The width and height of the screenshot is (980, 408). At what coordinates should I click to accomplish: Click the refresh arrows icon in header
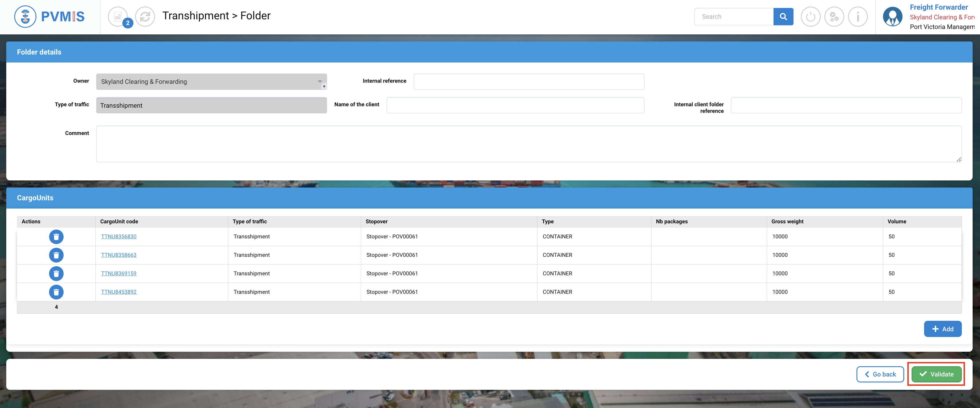[x=145, y=16]
